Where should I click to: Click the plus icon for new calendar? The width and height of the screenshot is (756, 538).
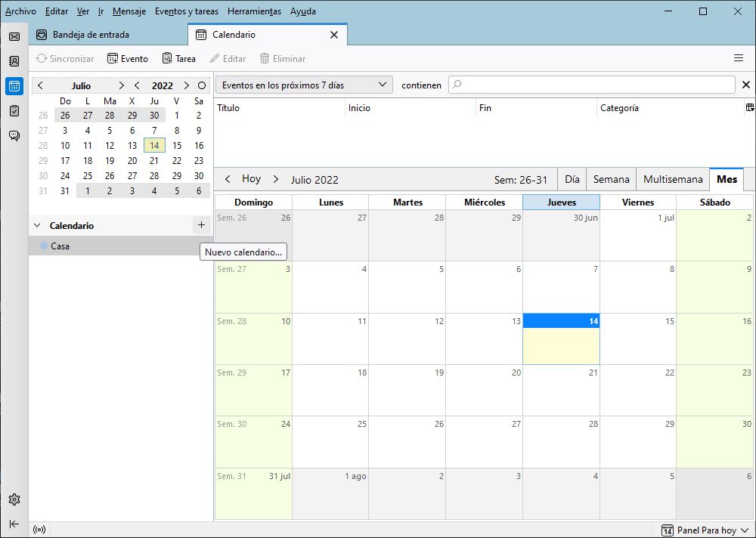coord(201,225)
